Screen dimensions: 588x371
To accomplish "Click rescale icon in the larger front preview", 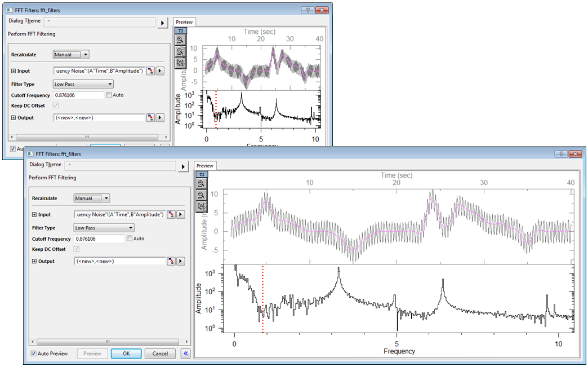I will [x=201, y=206].
